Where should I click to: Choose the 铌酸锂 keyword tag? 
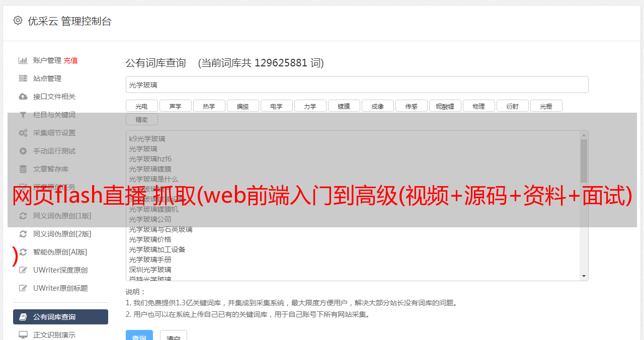coord(445,106)
